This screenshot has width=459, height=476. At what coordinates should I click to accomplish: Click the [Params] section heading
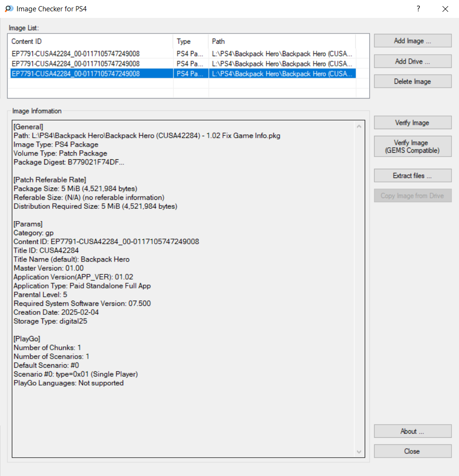click(28, 224)
